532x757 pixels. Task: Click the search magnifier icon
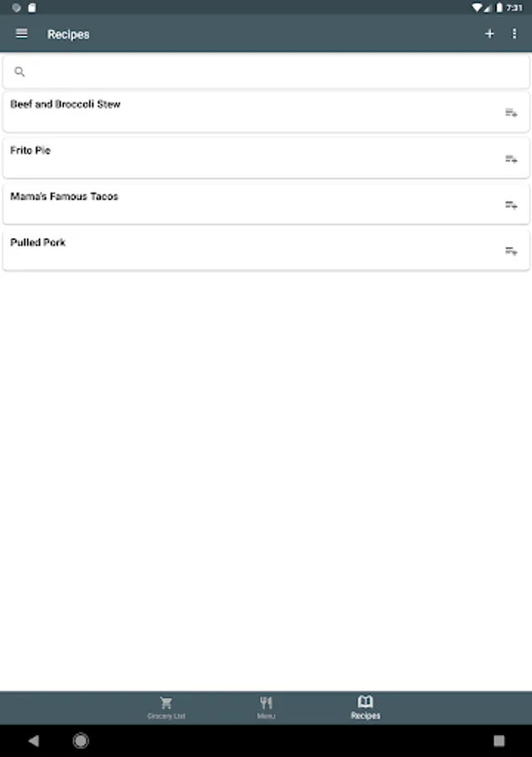tap(19, 72)
